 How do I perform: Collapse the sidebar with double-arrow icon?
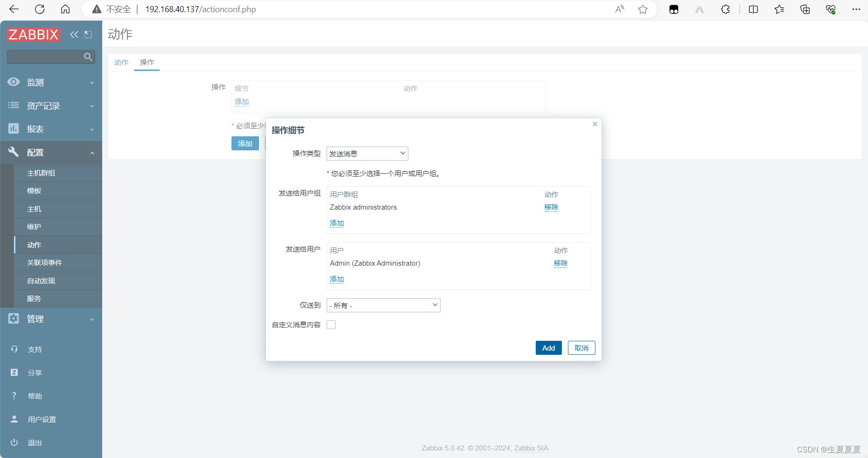74,35
